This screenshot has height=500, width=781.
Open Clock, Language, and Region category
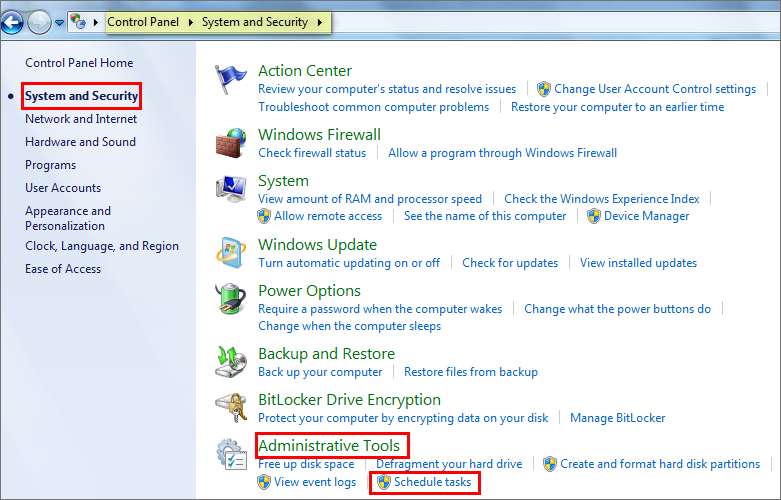[x=102, y=246]
